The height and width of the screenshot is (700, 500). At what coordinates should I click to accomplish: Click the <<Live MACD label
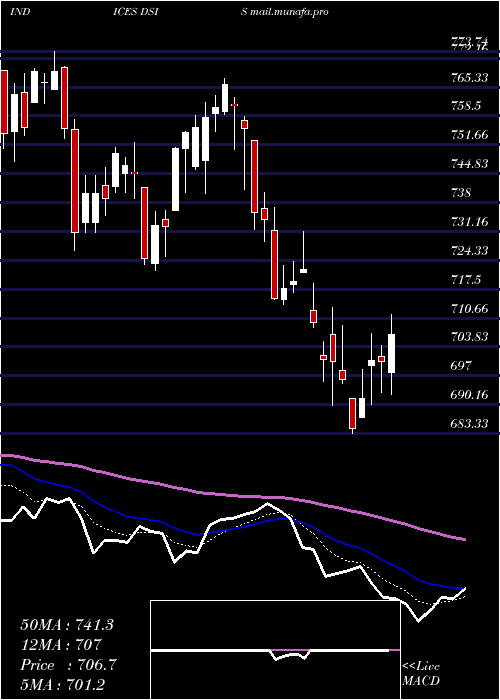(x=421, y=674)
